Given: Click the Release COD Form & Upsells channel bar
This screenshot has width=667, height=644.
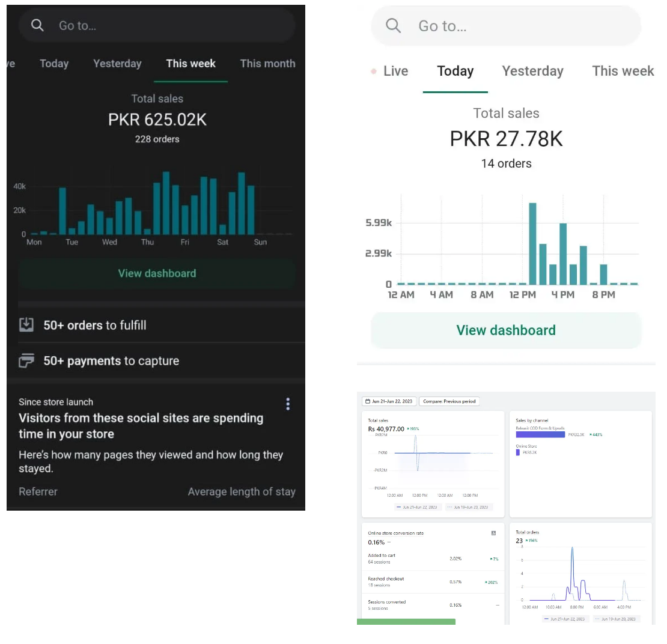Looking at the screenshot, I should [540, 434].
